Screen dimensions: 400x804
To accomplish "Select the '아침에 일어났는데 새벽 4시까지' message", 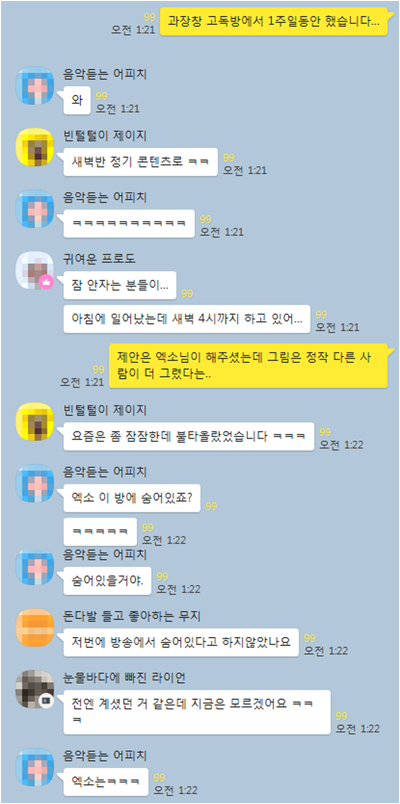I will (185, 319).
